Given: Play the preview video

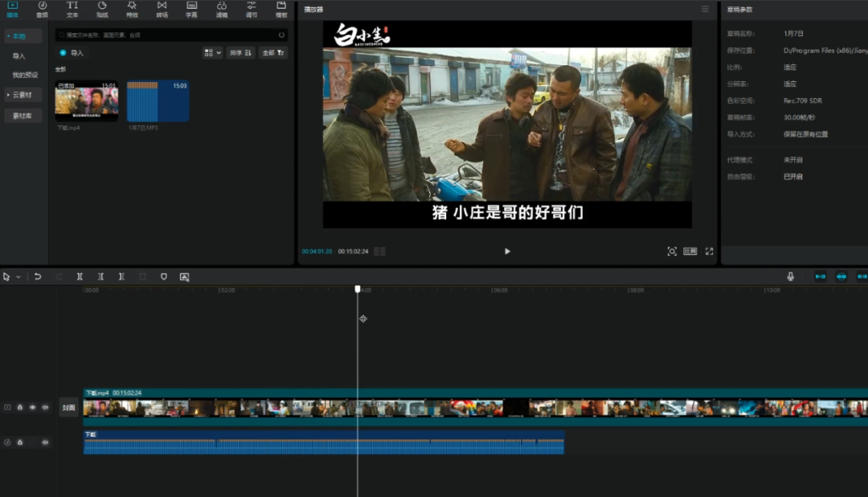Looking at the screenshot, I should tap(507, 252).
